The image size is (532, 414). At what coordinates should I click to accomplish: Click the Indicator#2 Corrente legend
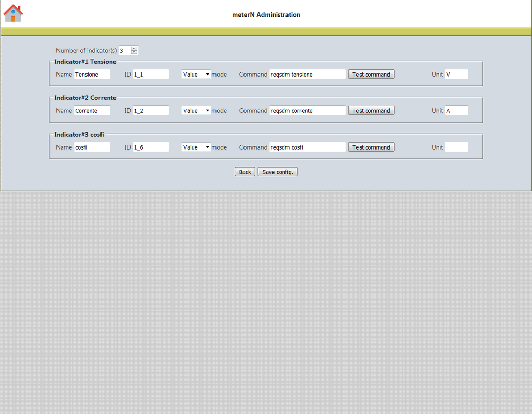pos(85,98)
